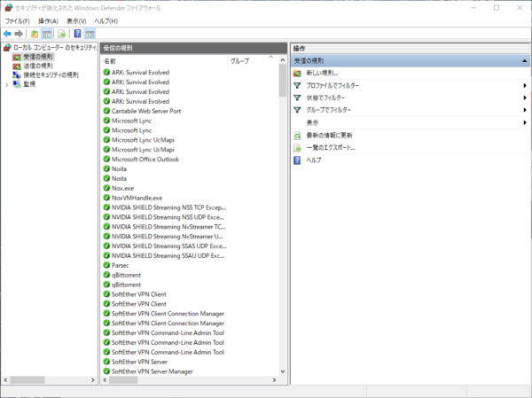
Task: Open the ヘルプ(H) menu
Action: pos(106,21)
